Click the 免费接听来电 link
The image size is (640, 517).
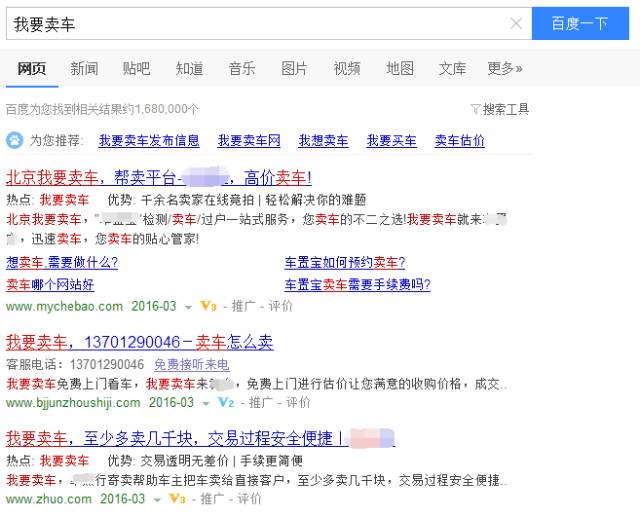click(x=192, y=364)
